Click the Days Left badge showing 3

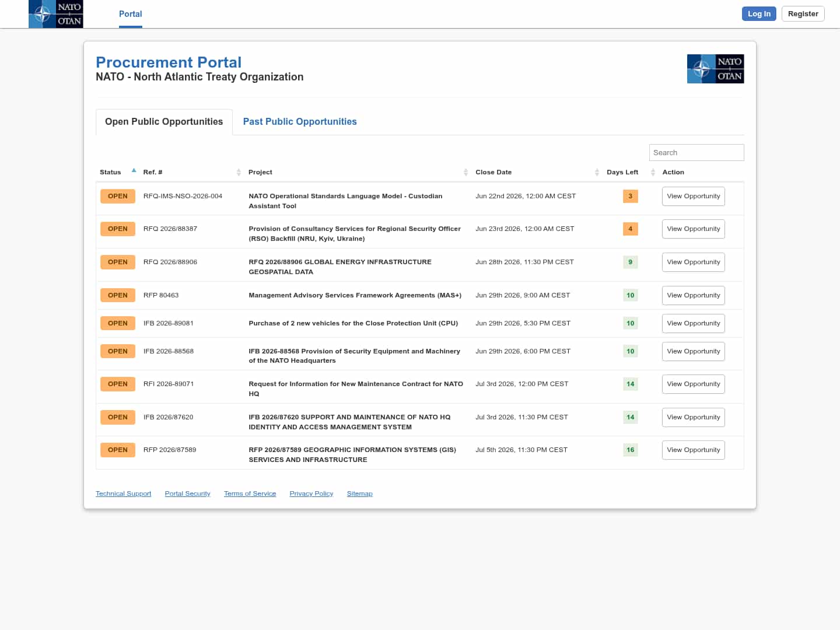[630, 197]
